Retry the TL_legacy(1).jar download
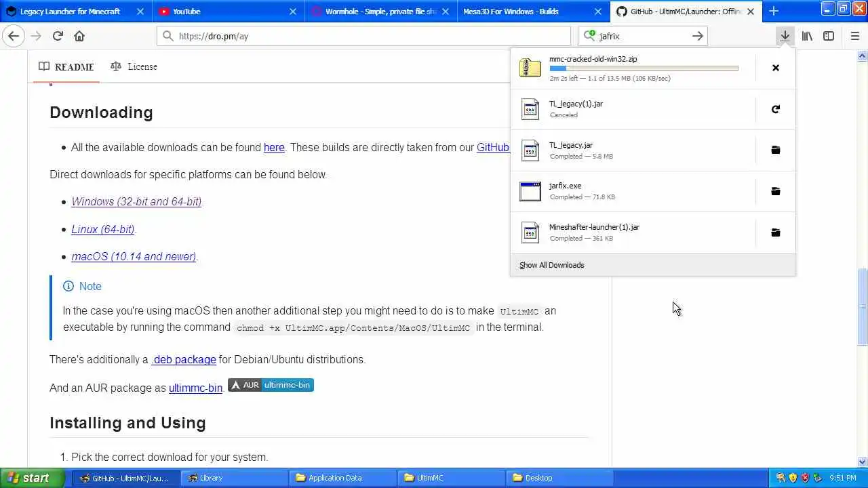The height and width of the screenshot is (488, 868). (776, 109)
